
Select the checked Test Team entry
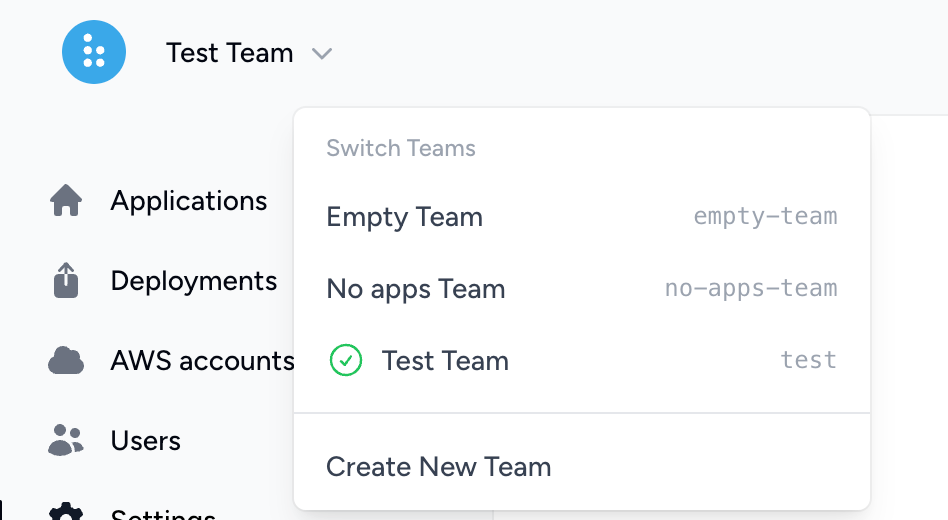(445, 361)
